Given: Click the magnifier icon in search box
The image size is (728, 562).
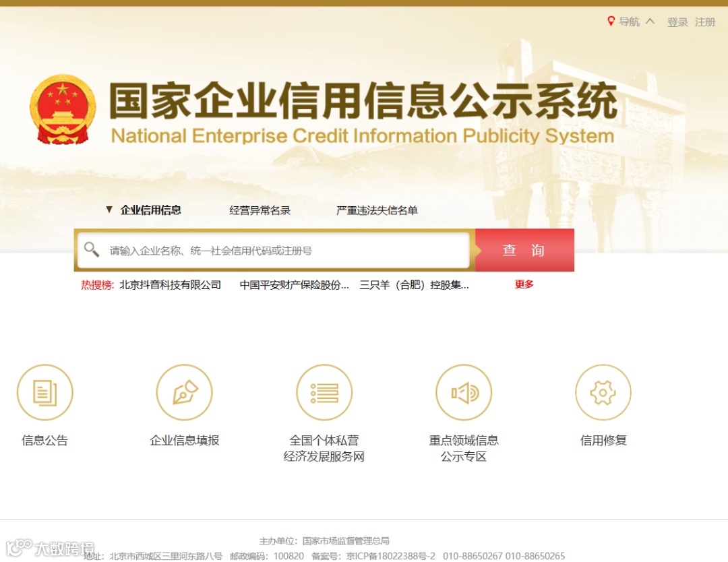Looking at the screenshot, I should point(92,250).
